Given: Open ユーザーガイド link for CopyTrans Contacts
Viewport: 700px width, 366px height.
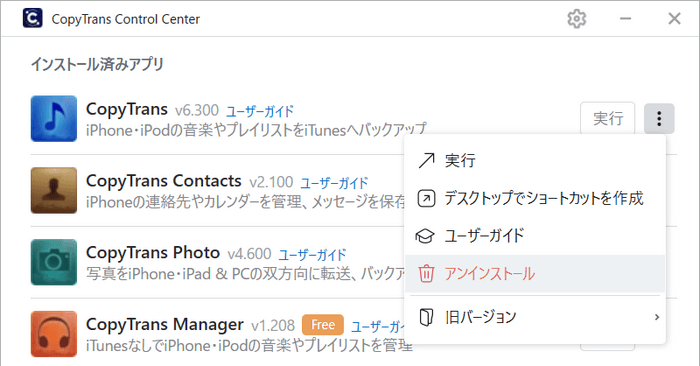Looking at the screenshot, I should [x=334, y=183].
